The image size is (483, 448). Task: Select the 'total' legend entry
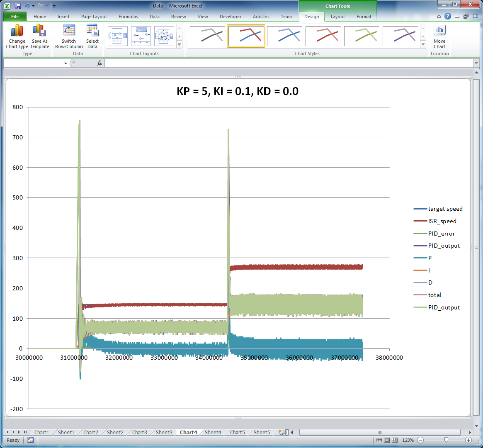[x=427, y=295]
